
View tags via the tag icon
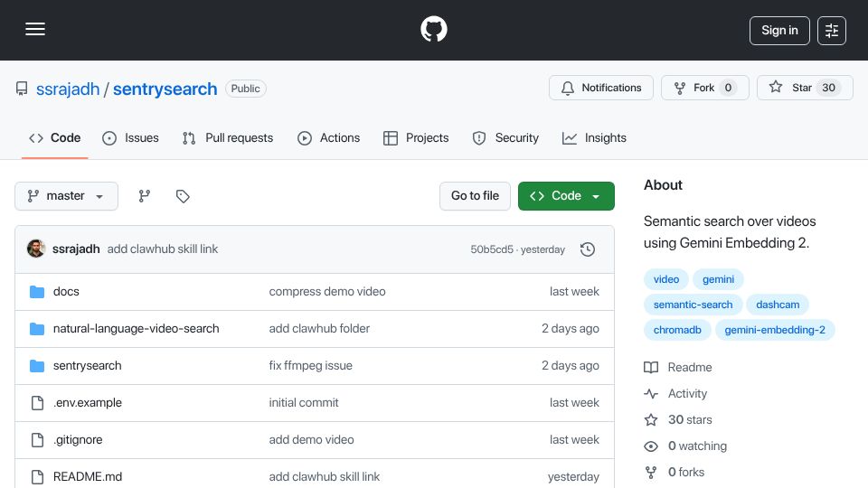183,196
